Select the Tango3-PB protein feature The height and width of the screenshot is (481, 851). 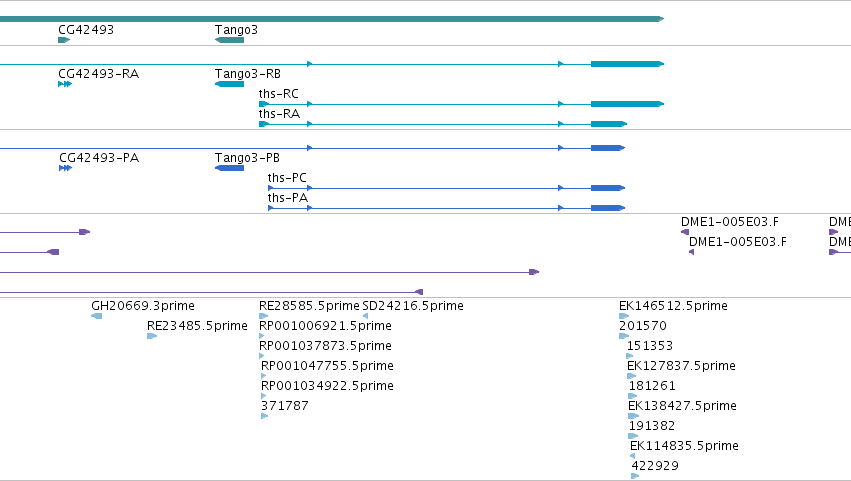(x=230, y=168)
